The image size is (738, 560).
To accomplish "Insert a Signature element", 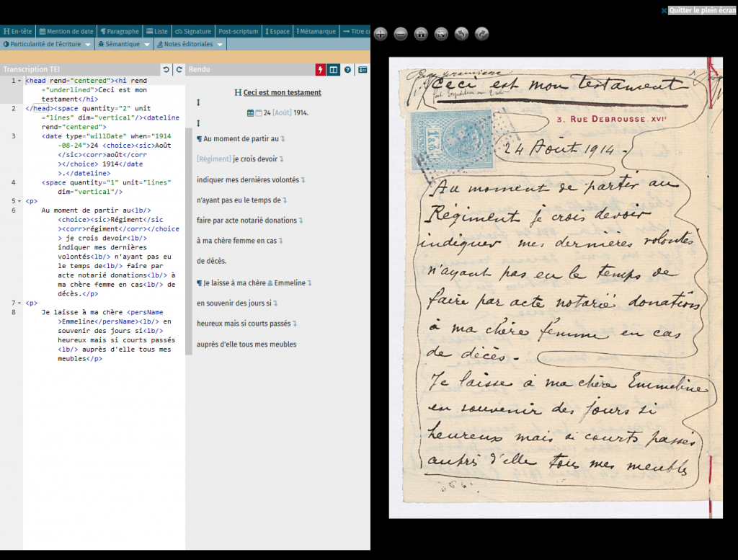I will (x=193, y=31).
